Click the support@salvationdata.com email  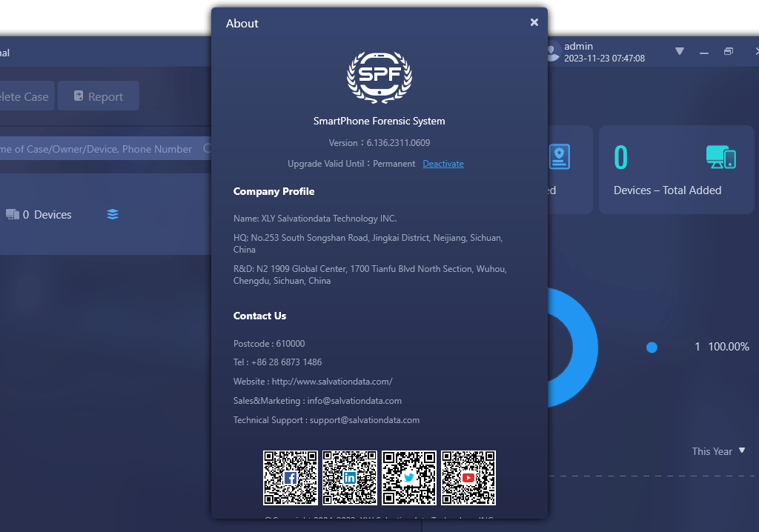click(365, 420)
